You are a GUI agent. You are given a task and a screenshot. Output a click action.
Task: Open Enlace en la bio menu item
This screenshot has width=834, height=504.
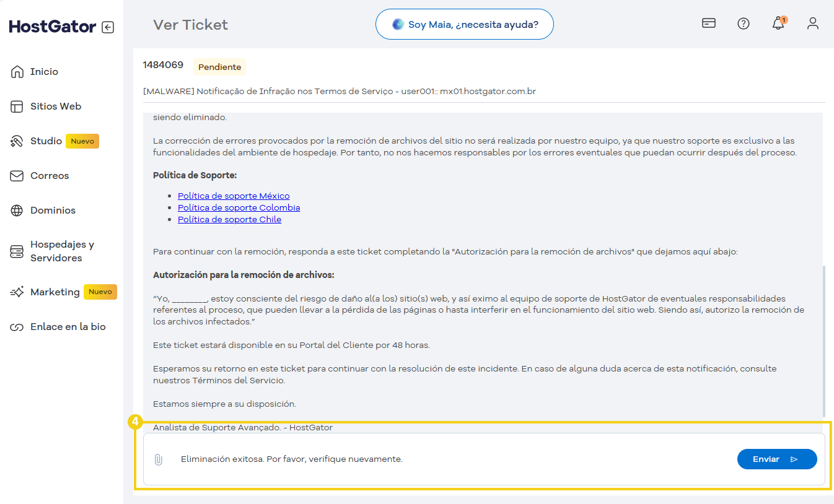pyautogui.click(x=68, y=327)
